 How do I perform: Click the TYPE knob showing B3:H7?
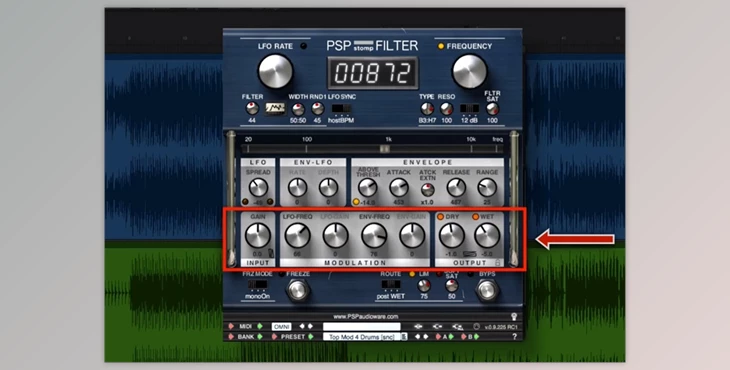pos(427,109)
